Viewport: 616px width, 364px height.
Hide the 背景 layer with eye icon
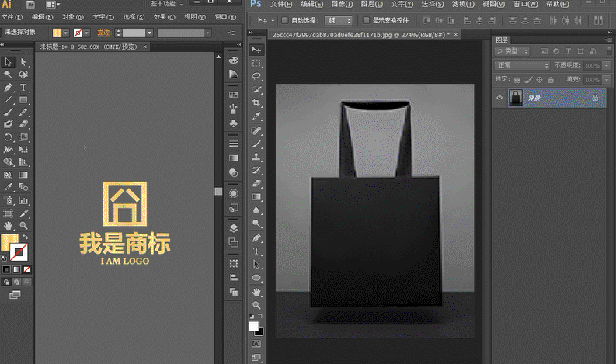[499, 98]
